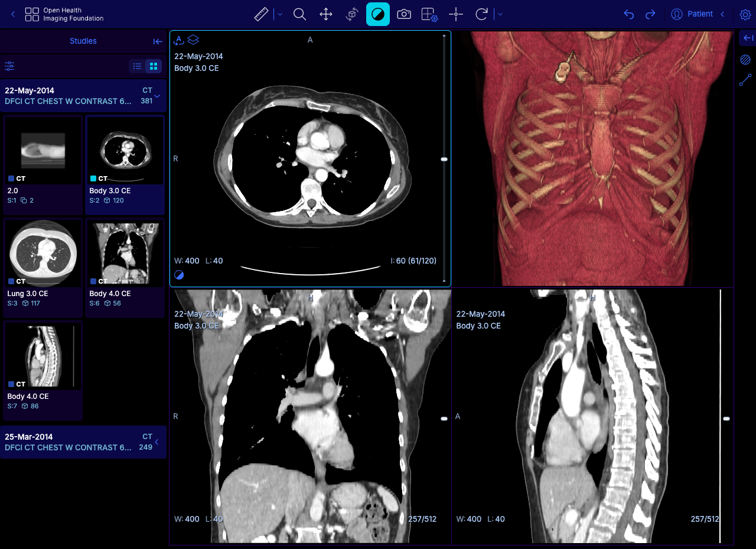The height and width of the screenshot is (549, 756).
Task: Click the 22-May-2014 study date text
Action: [30, 90]
